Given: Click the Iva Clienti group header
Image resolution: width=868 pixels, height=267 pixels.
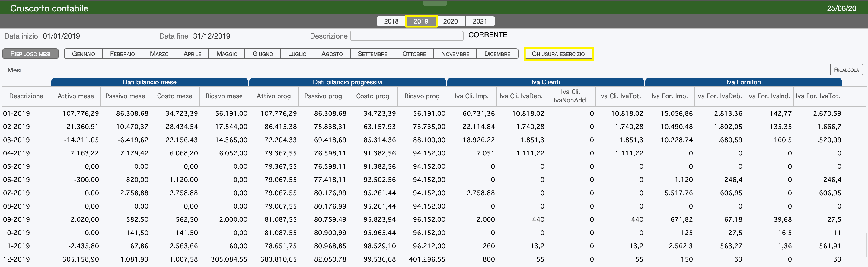Looking at the screenshot, I should click(x=546, y=82).
